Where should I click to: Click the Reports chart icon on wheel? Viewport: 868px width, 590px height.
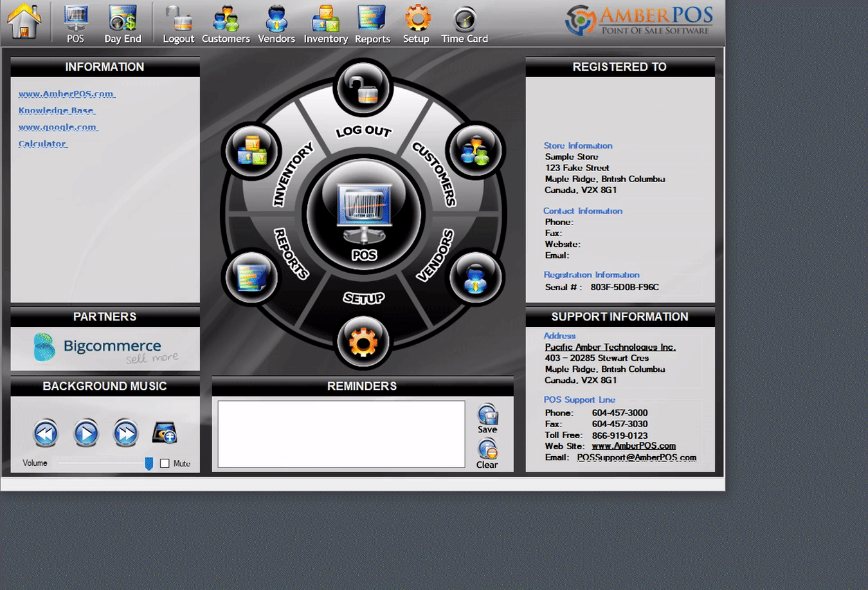point(251,278)
